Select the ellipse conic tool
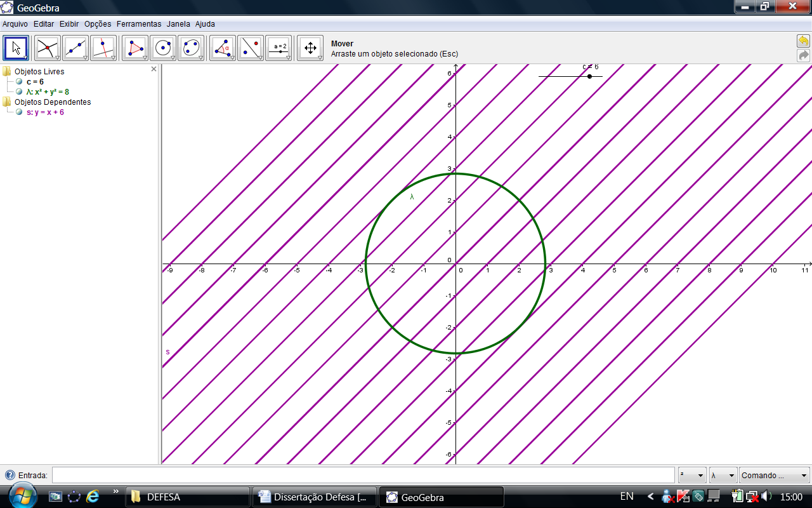 (191, 48)
